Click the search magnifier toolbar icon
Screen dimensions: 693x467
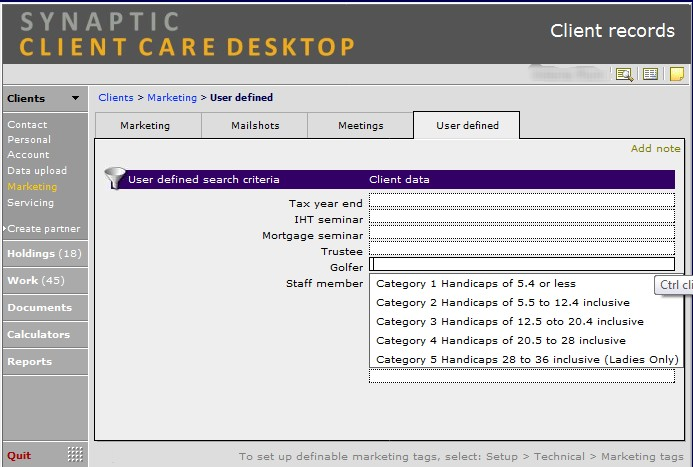(x=624, y=74)
